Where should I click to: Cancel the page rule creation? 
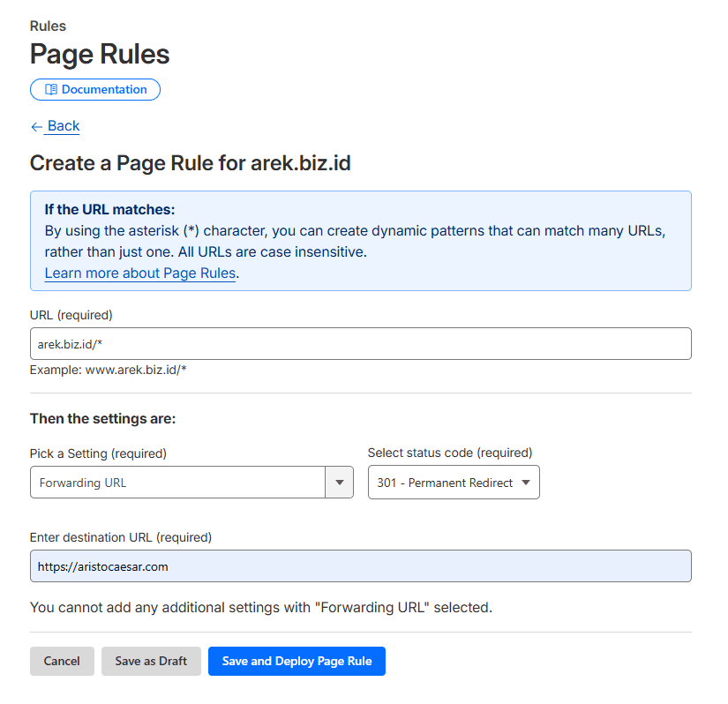pyautogui.click(x=62, y=661)
